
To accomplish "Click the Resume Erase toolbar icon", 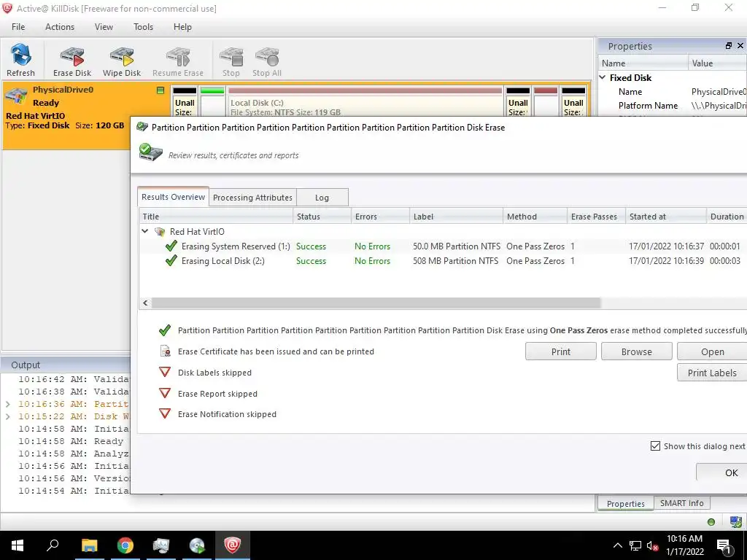I will coord(178,60).
